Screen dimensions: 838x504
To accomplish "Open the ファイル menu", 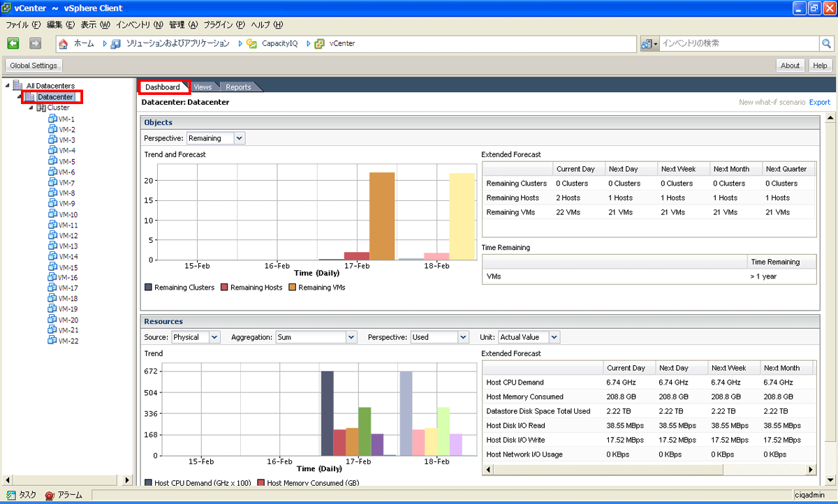I will [x=23, y=24].
